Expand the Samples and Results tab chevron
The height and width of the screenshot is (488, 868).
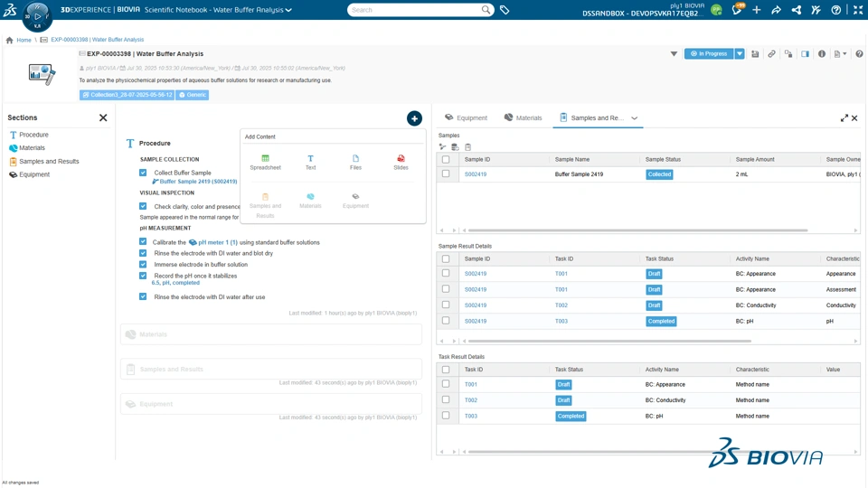pyautogui.click(x=635, y=118)
